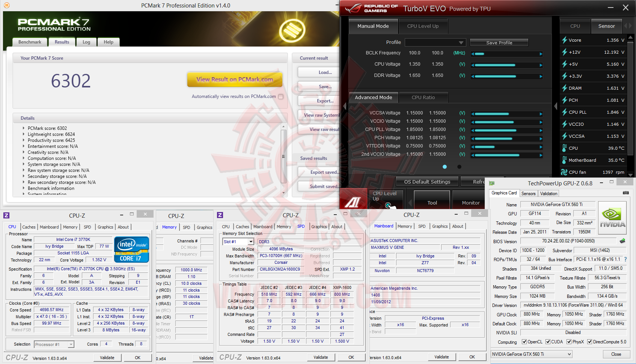Image resolution: width=636 pixels, height=364 pixels.
Task: Adjust the VTTDDR Voltage slider
Action: point(507,147)
